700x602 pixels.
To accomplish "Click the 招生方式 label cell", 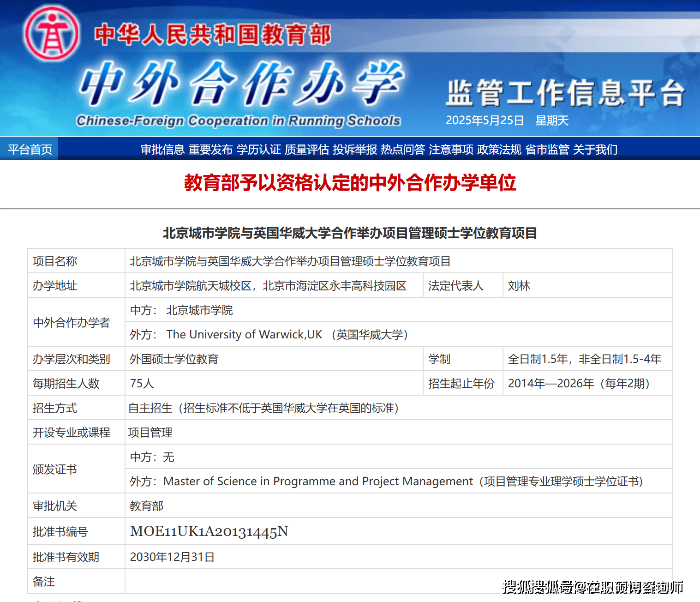I will [76, 408].
